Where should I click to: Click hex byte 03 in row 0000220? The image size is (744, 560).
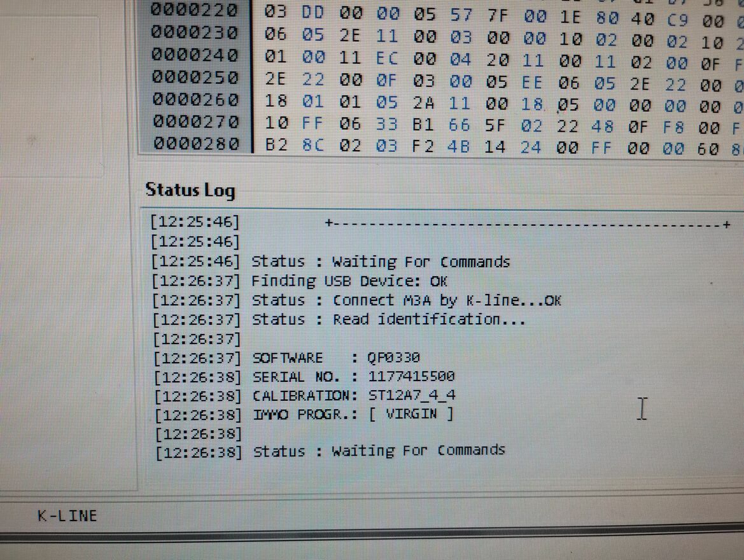pyautogui.click(x=275, y=11)
